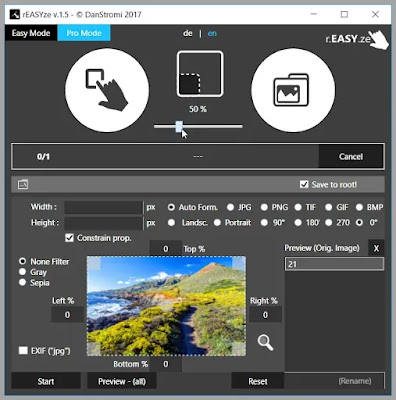The height and width of the screenshot is (400, 396).
Task: Select None Filter radio button
Action: [22, 261]
